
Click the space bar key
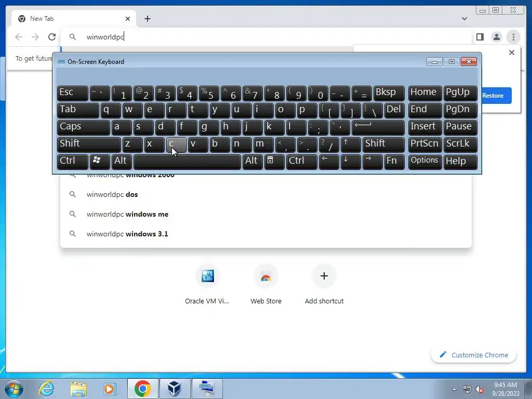click(187, 162)
